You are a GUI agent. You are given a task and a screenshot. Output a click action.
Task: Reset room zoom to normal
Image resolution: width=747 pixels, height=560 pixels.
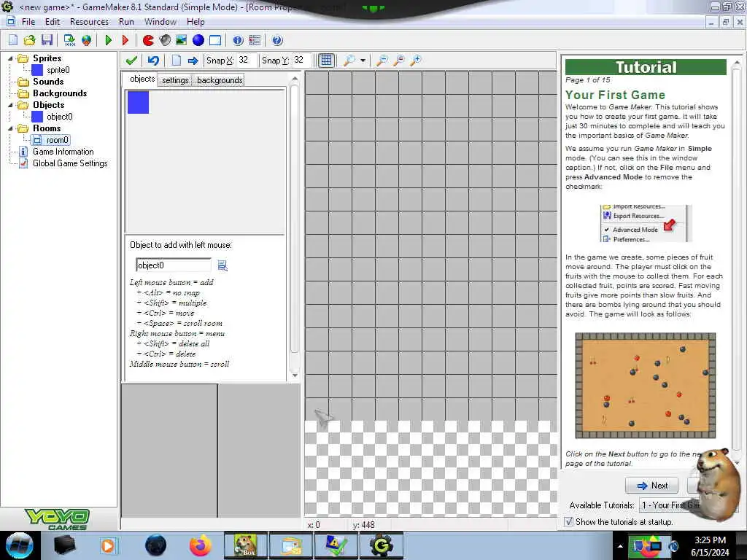coord(399,61)
